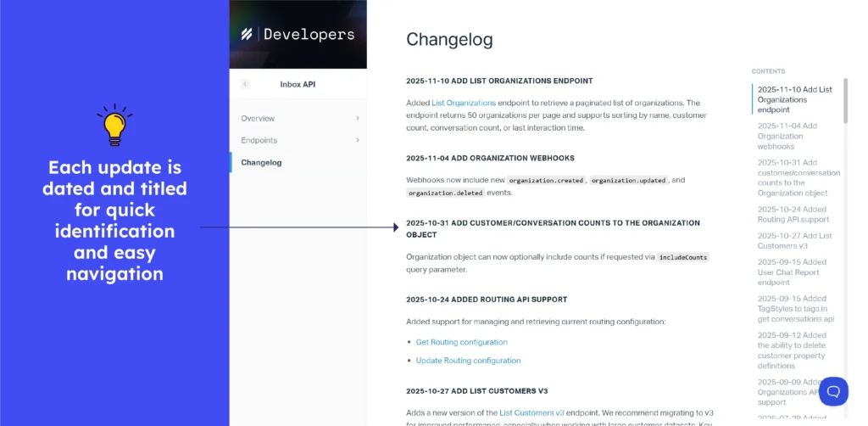The height and width of the screenshot is (426, 868).
Task: Jump to 2025-09-15 Added TagStyles to tags entry
Action: pos(795,309)
